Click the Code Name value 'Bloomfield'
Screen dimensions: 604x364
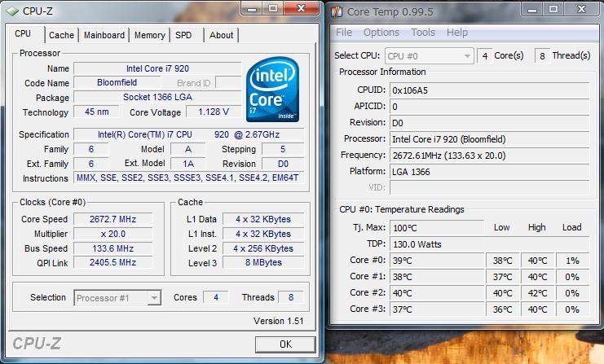[x=117, y=83]
